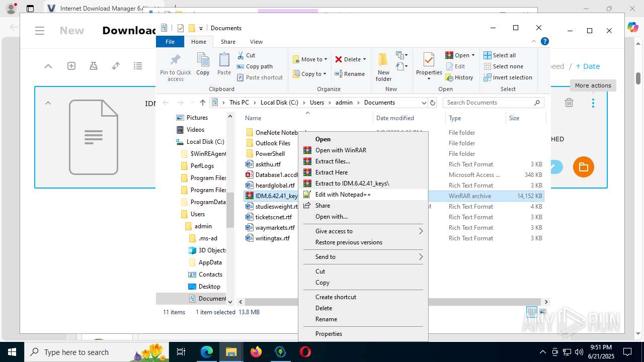The width and height of the screenshot is (644, 362).
Task: Click IDM orange open folder button
Action: (x=584, y=167)
